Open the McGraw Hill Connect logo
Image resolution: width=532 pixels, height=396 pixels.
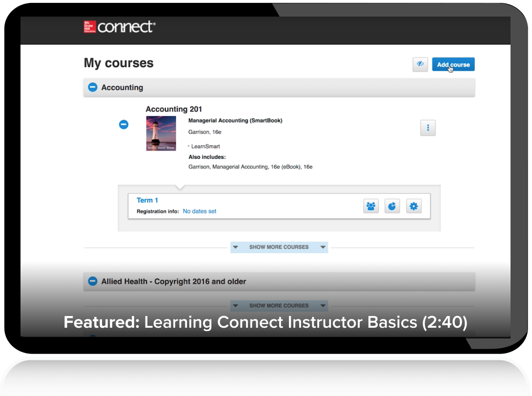tap(120, 27)
